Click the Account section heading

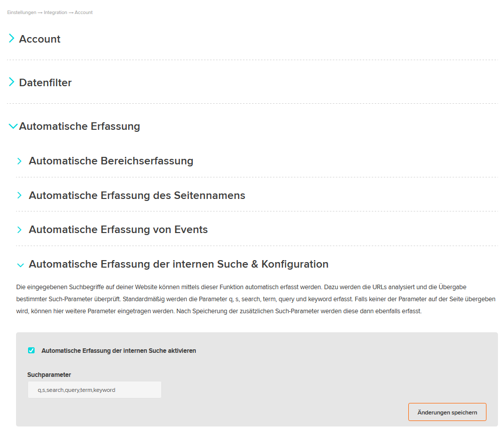[x=40, y=39]
